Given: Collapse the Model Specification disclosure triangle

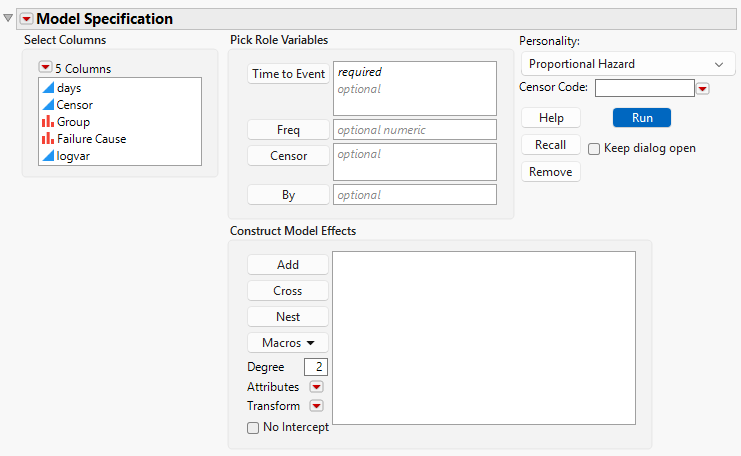Looking at the screenshot, I should click(x=9, y=18).
